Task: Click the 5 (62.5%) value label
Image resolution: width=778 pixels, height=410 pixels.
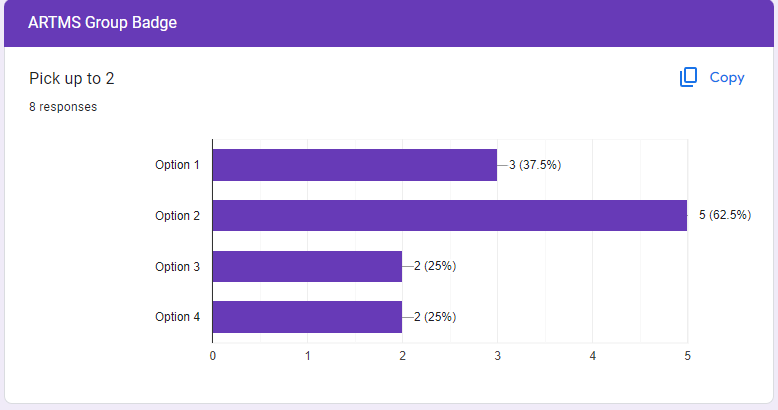Action: (725, 215)
